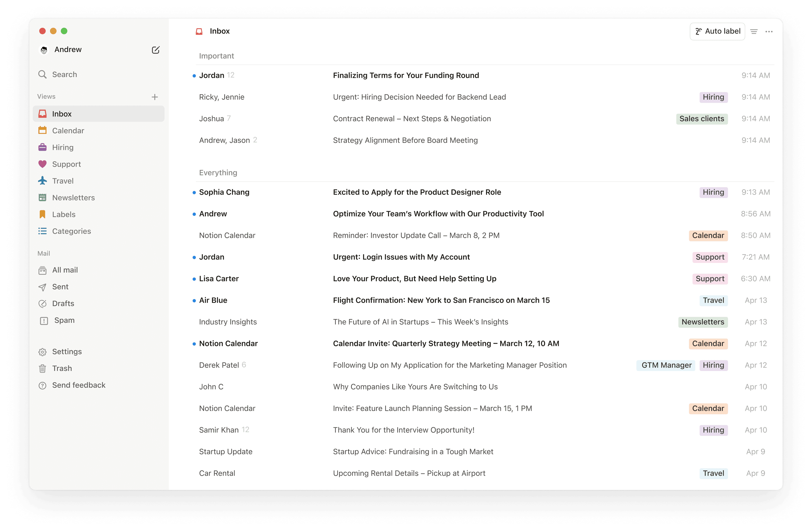Screen dimensions: 812x530
Task: Open the Support heart icon view
Action: tap(43, 164)
